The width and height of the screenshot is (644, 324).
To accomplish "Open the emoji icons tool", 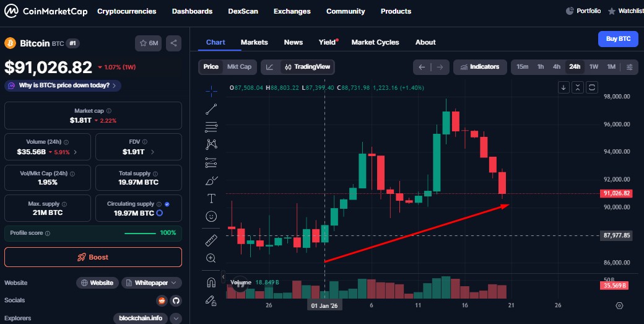I will coord(211,216).
